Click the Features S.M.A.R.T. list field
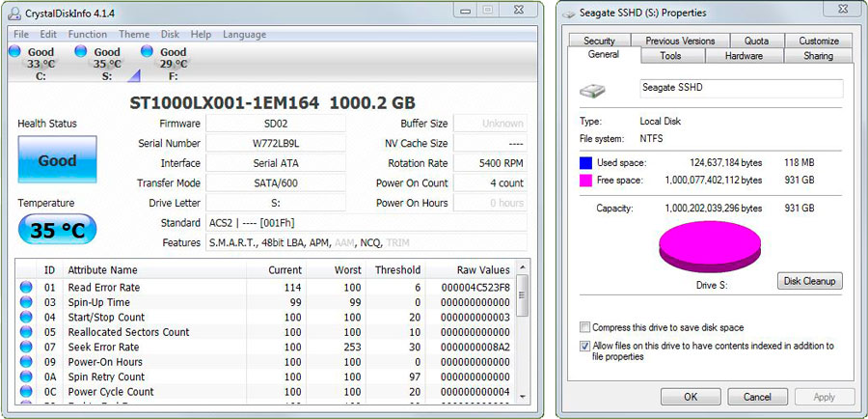The height and width of the screenshot is (419, 868). (x=366, y=242)
